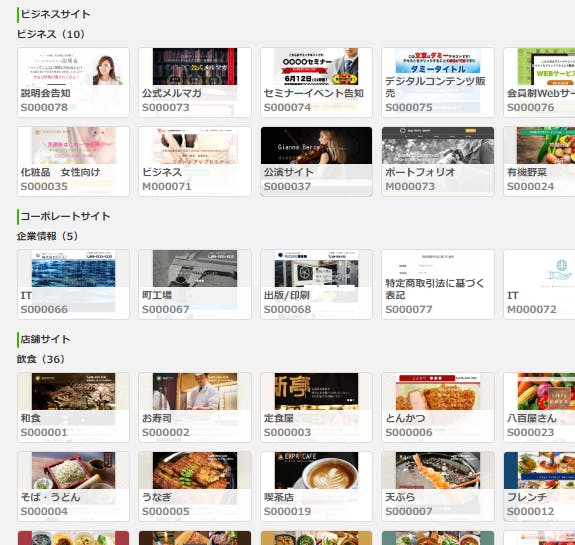Open the 公式メルマガ S000073 template

tap(195, 83)
